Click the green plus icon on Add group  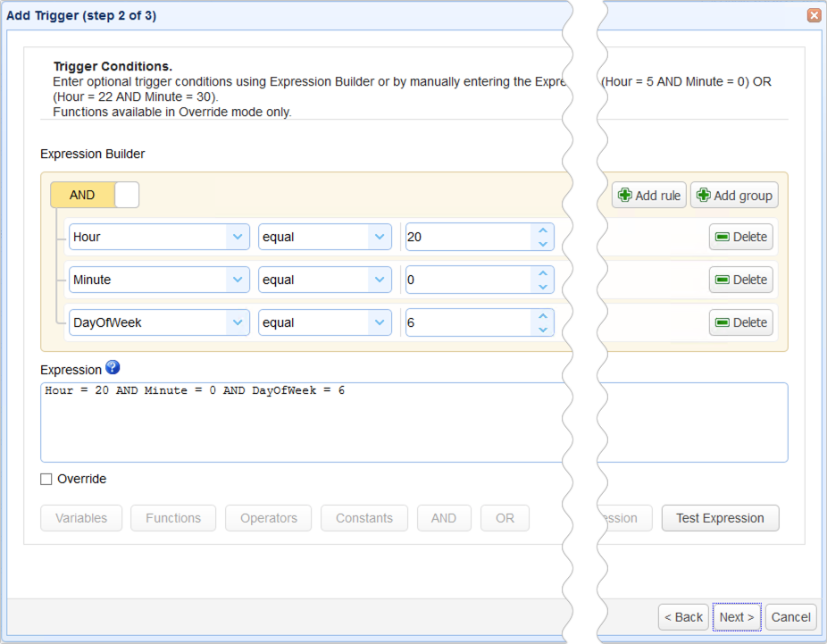point(703,195)
